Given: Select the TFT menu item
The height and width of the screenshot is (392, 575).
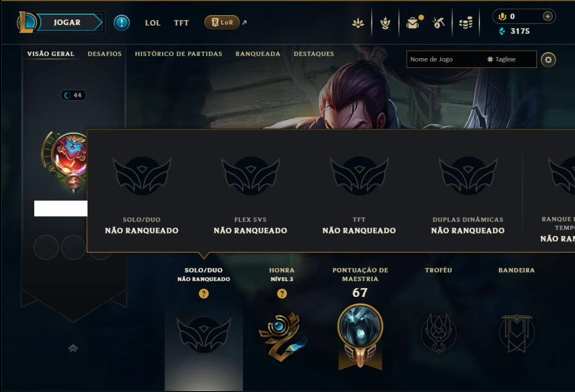Looking at the screenshot, I should coord(181,23).
